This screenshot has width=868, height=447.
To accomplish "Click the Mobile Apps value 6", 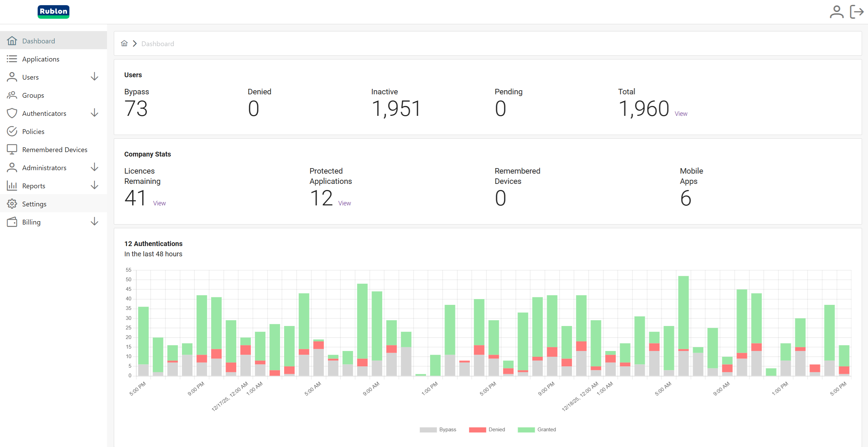I will click(x=685, y=198).
